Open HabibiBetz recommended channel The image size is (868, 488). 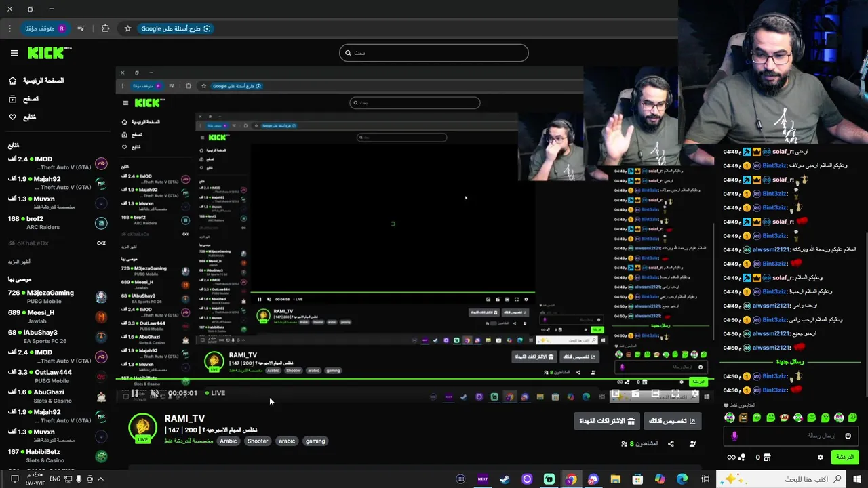coord(58,456)
